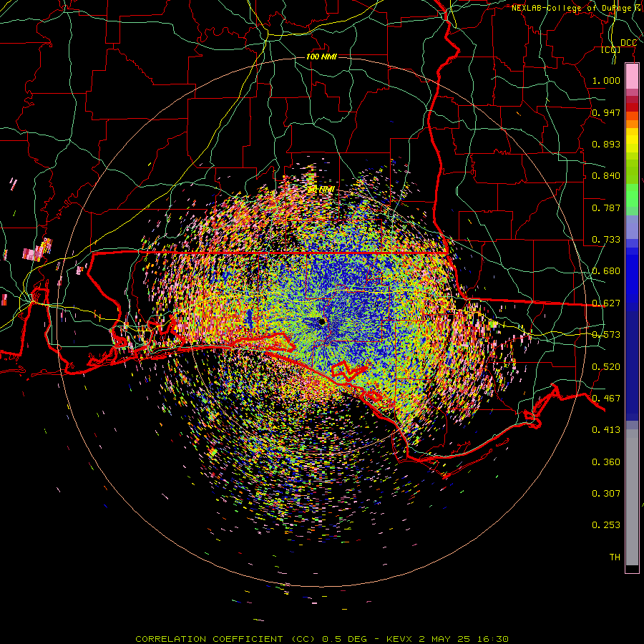
Task: Select the 0.413 scale value label
Action: coord(606,430)
